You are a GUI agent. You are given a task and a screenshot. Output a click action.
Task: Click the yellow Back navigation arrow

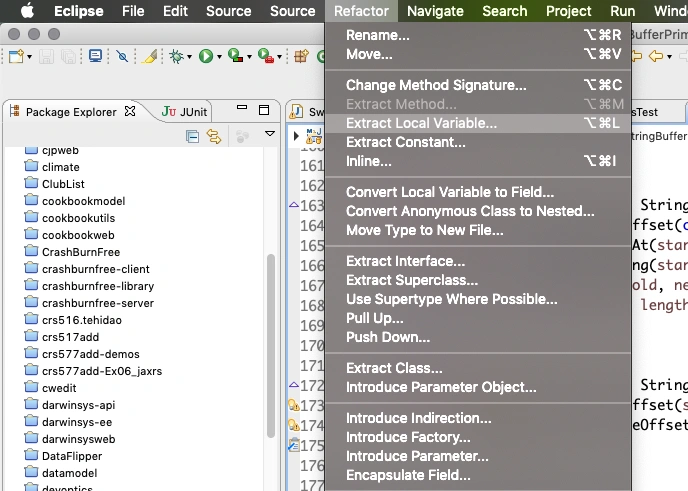coord(656,56)
